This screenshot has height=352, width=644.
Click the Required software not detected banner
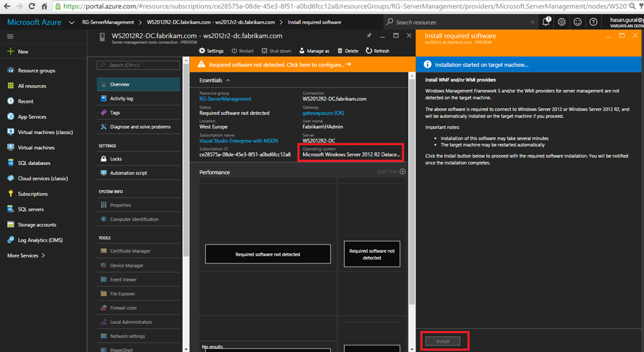pos(302,65)
